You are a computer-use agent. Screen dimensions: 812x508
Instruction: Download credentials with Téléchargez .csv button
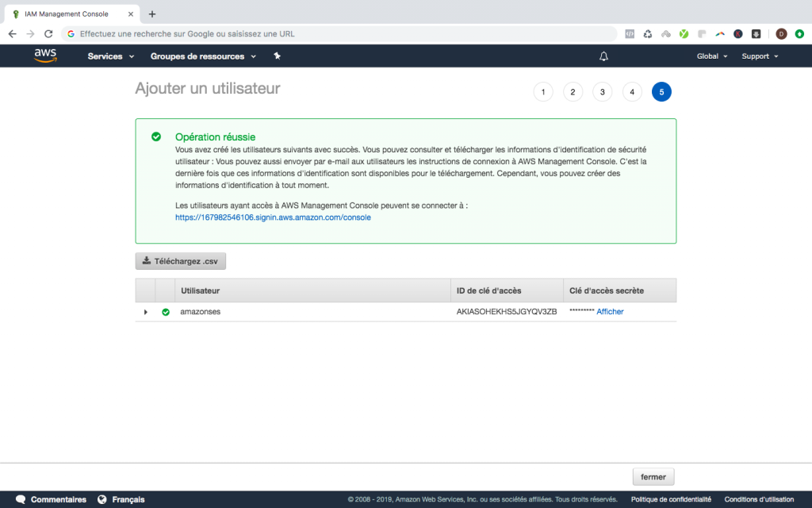(181, 260)
